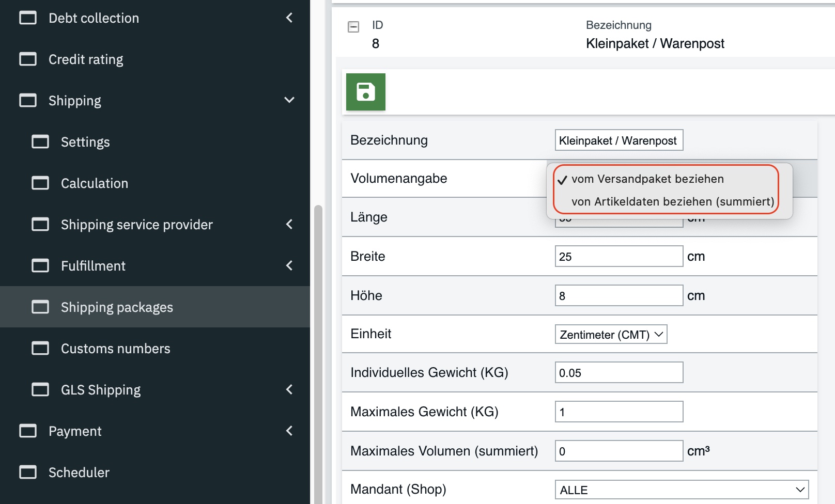Click the Credit rating sidebar icon

click(x=28, y=59)
